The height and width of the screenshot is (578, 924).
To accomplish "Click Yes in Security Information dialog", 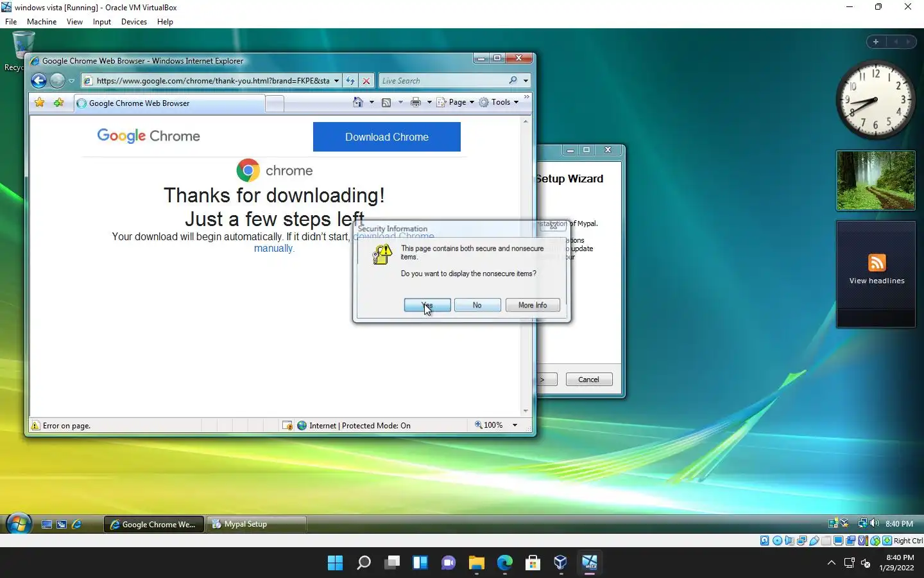I will click(427, 305).
